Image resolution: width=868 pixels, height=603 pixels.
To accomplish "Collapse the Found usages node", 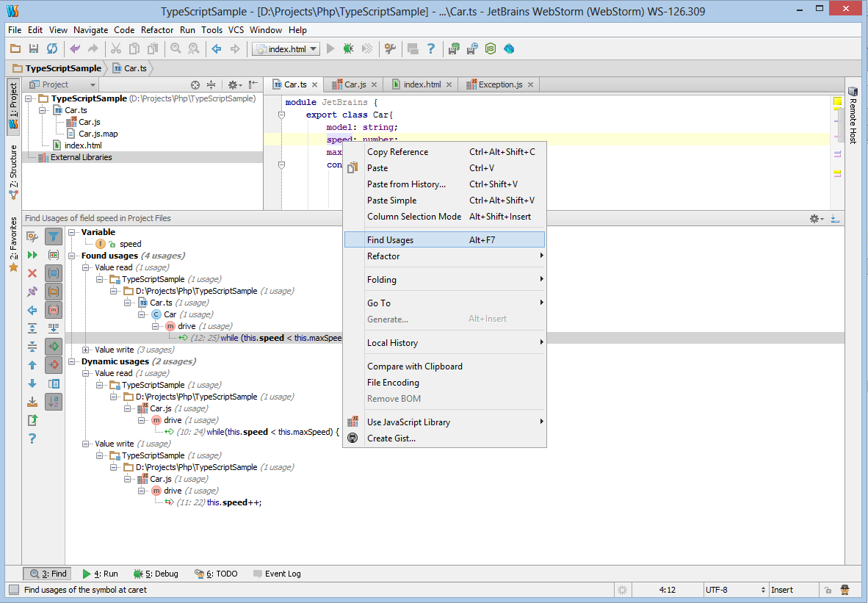I will tap(72, 256).
